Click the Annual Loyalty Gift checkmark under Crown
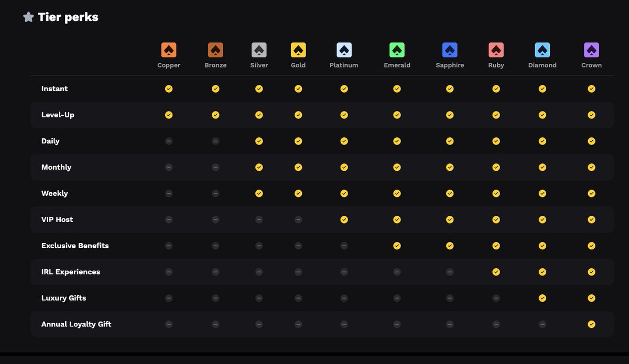This screenshot has height=364, width=629. click(591, 325)
